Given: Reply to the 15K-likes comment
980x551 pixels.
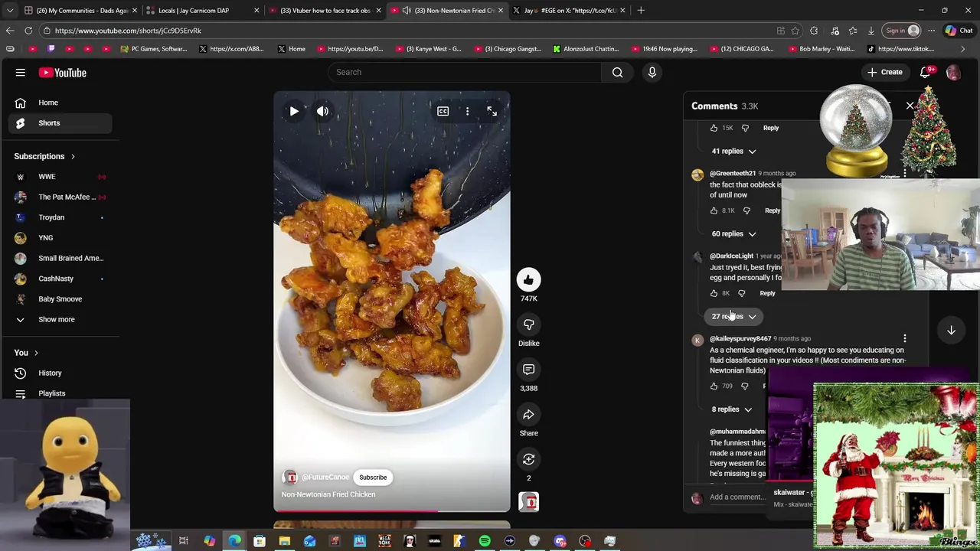Looking at the screenshot, I should 771,128.
